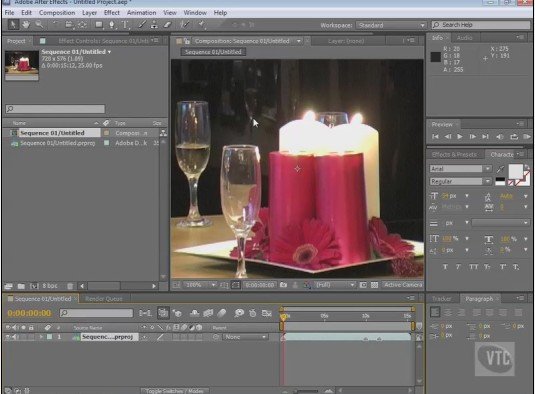
Task: Toggle shy layers hiding in timeline
Action: tap(194, 313)
